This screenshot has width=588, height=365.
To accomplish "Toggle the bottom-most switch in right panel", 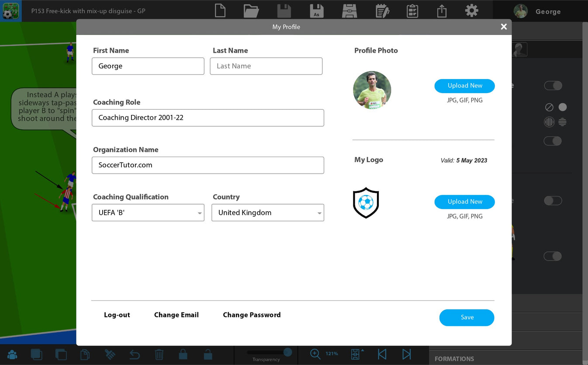I will click(x=553, y=256).
